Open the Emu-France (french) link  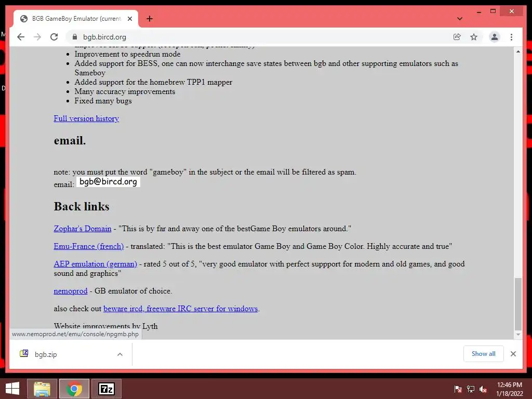[88, 246]
